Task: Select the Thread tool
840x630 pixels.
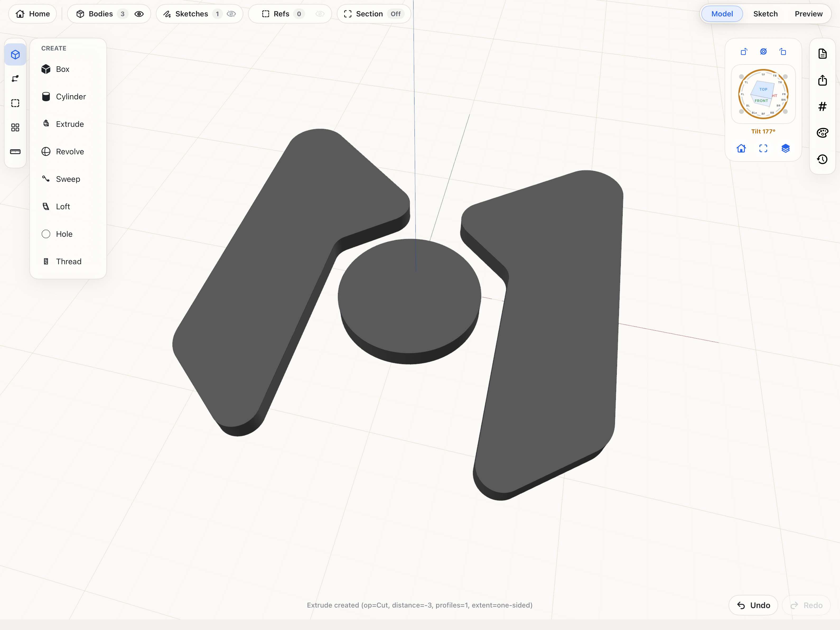Action: [68, 261]
